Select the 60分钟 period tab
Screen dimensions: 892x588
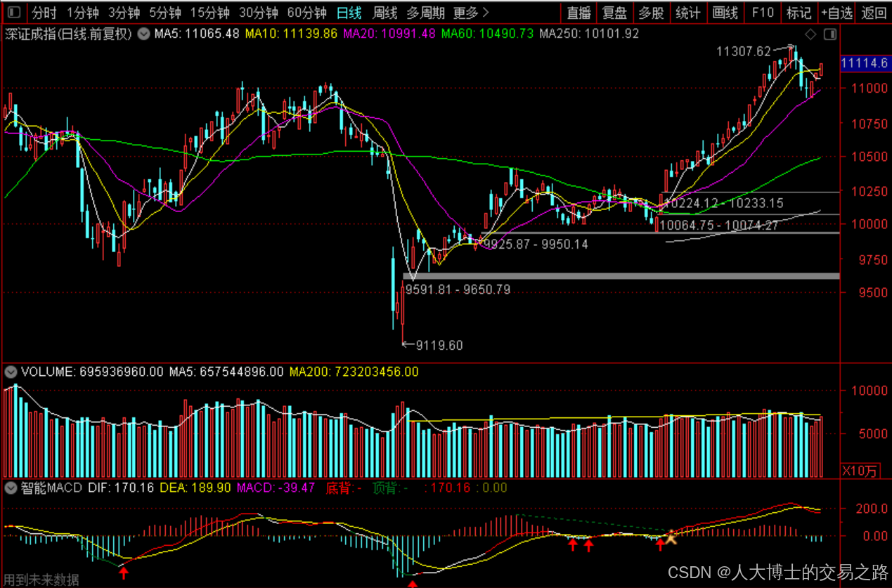click(x=307, y=12)
